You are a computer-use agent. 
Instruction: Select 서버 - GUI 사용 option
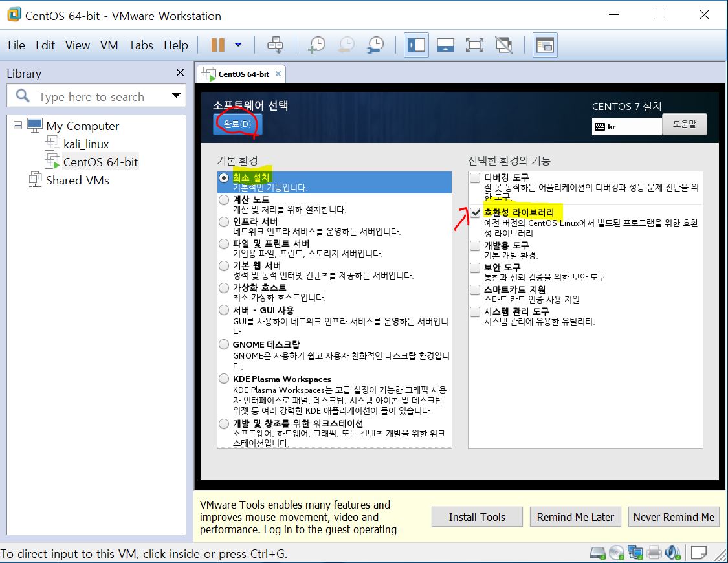224,310
